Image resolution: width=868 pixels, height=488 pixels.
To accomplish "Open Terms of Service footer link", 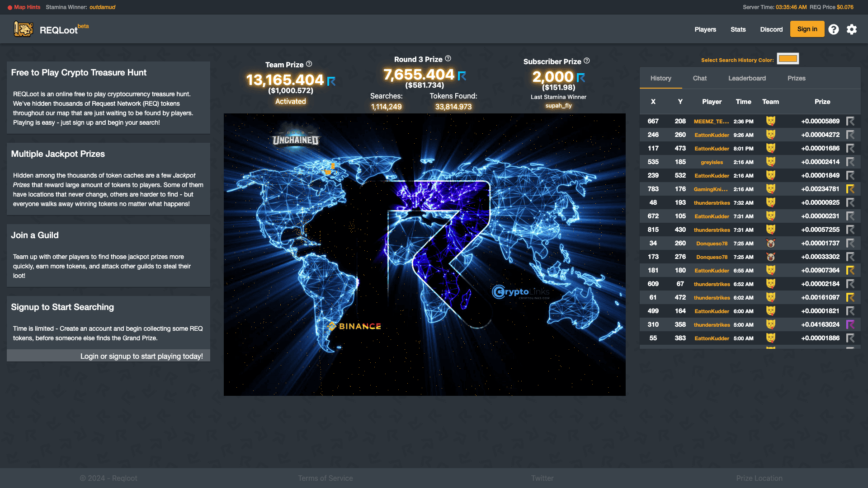I will point(325,478).
